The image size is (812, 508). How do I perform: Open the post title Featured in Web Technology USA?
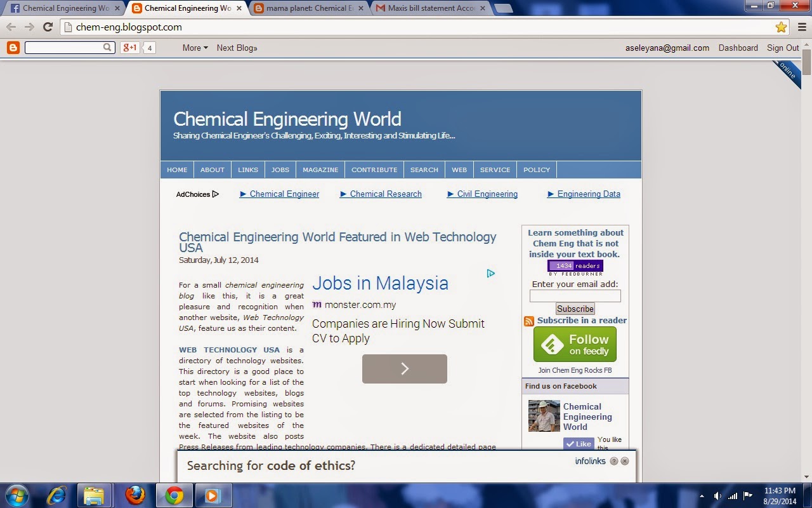coord(337,242)
